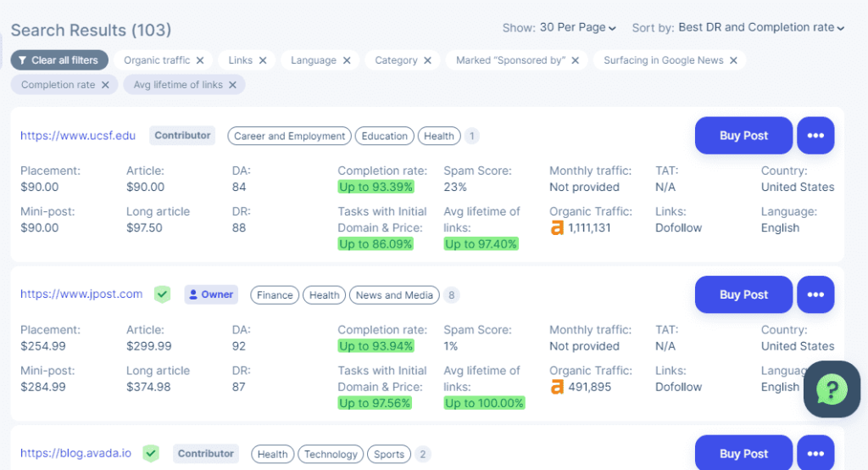Select the Finance category tag
Image resolution: width=868 pixels, height=470 pixels.
click(x=275, y=295)
